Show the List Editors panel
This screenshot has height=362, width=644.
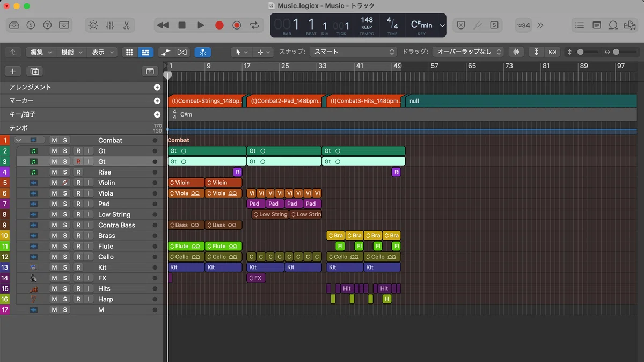click(x=579, y=25)
